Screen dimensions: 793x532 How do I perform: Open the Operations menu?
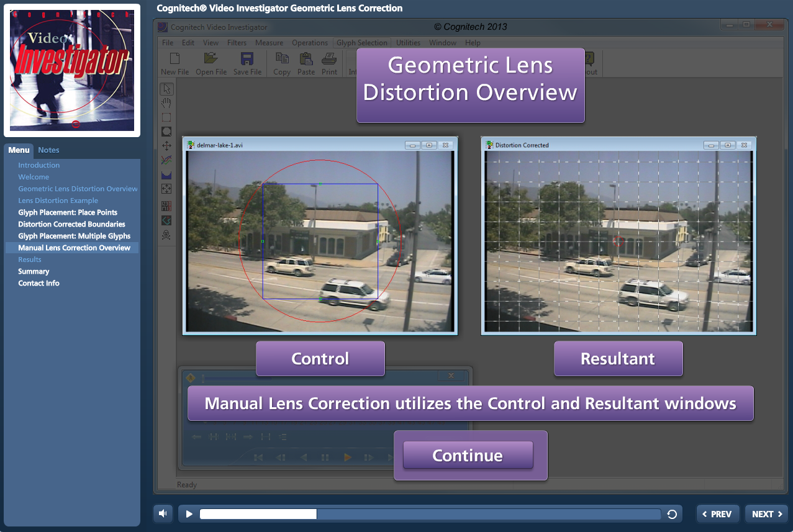coord(310,43)
